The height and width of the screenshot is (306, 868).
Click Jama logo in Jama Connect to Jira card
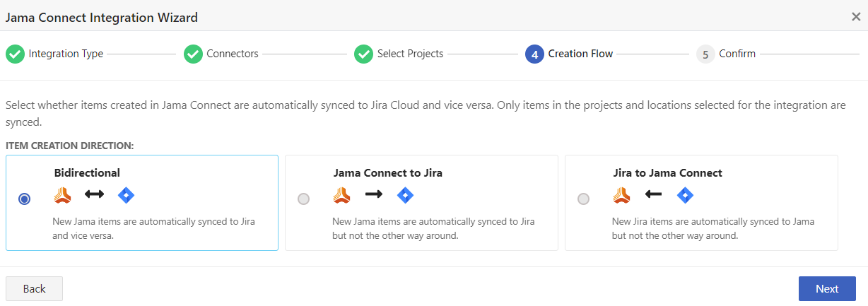click(342, 194)
